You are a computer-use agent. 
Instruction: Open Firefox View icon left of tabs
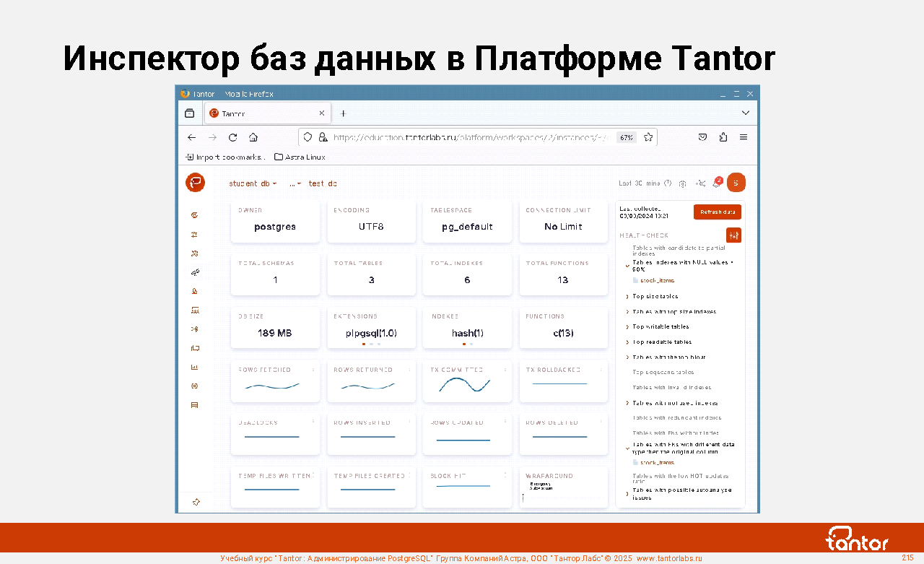[189, 113]
